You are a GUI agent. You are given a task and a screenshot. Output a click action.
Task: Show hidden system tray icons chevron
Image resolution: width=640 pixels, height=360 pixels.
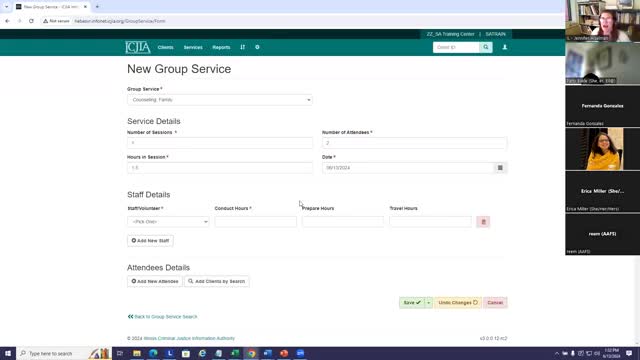tap(557, 353)
